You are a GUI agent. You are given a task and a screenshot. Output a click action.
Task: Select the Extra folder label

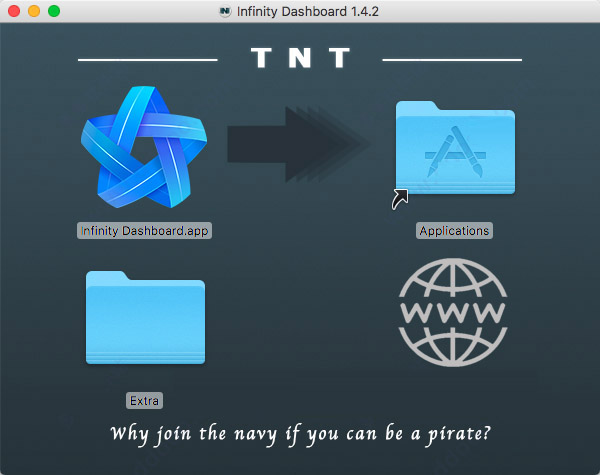[144, 401]
